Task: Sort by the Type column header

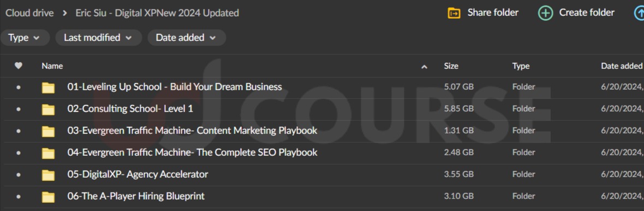Action: tap(521, 66)
